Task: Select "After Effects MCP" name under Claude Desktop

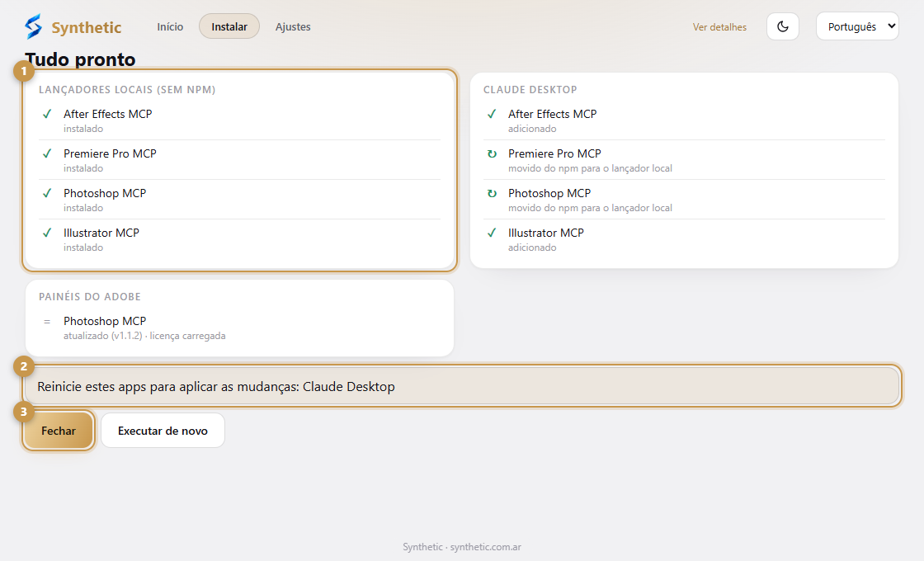Action: click(x=553, y=114)
